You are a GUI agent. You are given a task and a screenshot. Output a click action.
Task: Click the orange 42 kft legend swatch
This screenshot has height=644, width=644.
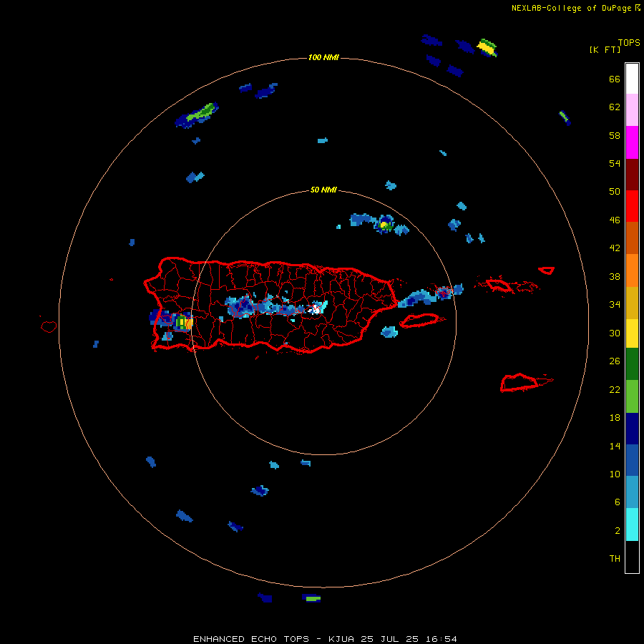point(632,270)
